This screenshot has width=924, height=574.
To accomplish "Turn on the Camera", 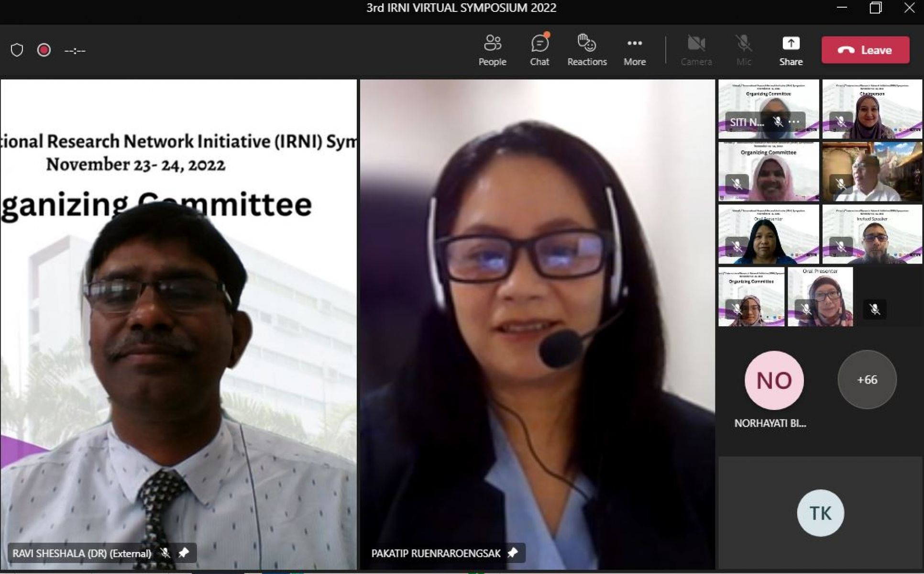I will point(696,50).
